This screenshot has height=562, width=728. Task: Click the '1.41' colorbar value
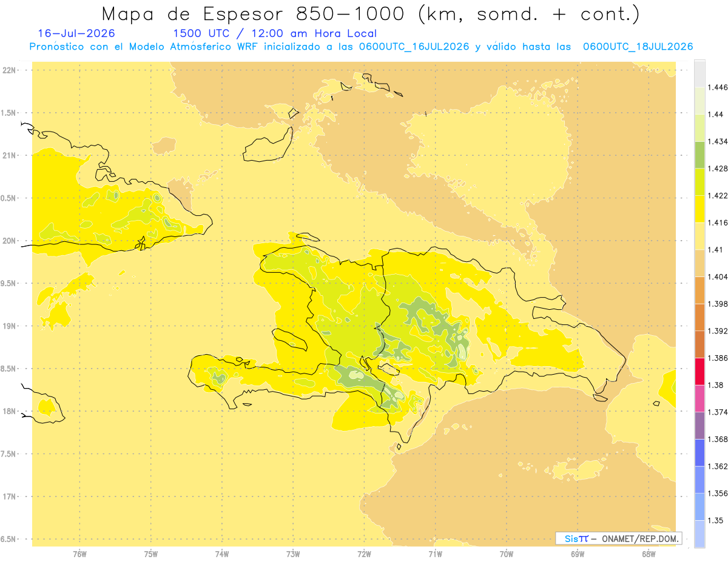coord(716,250)
